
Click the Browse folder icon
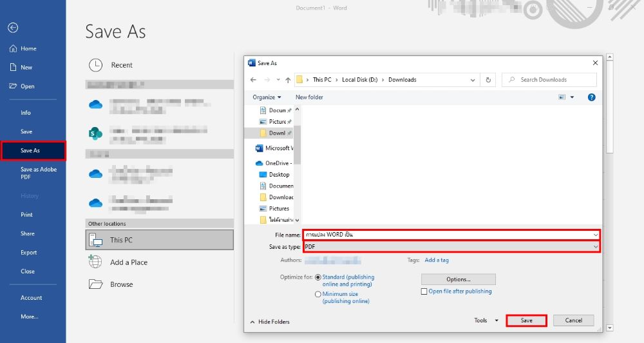tap(95, 284)
